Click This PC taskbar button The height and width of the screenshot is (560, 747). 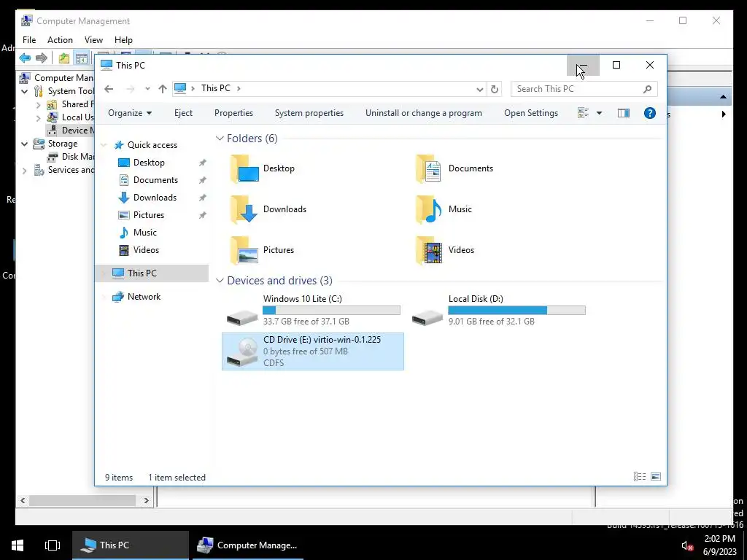pyautogui.click(x=131, y=545)
